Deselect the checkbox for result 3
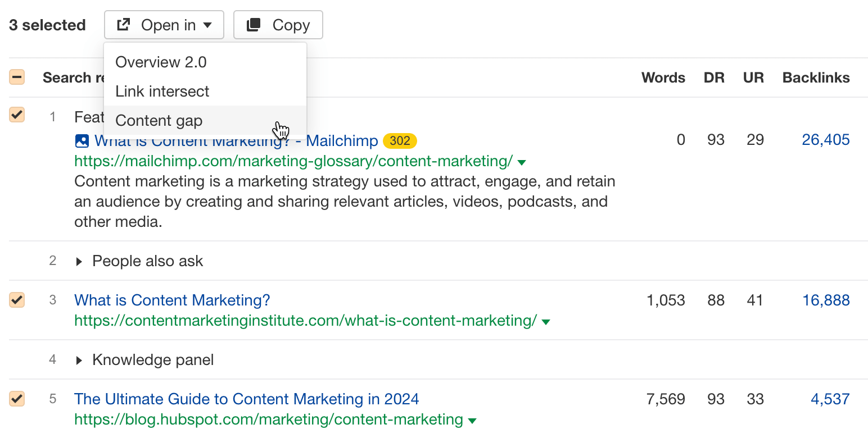 point(16,300)
